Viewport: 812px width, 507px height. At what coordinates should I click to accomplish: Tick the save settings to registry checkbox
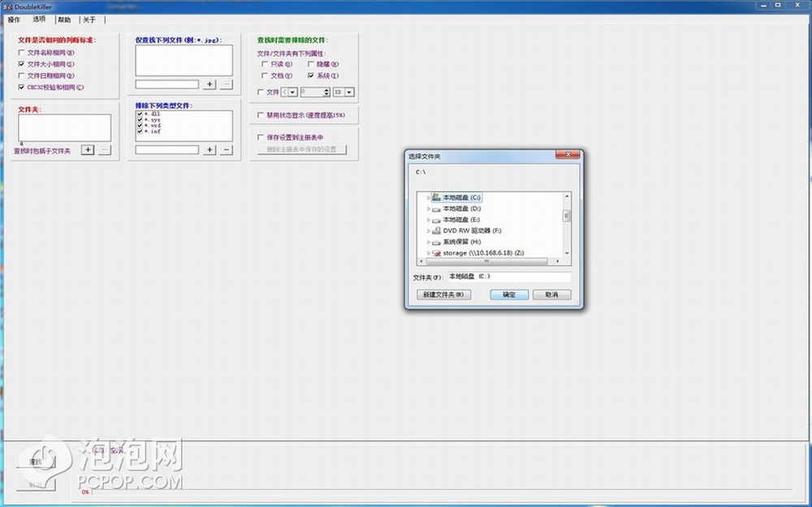coord(261,137)
